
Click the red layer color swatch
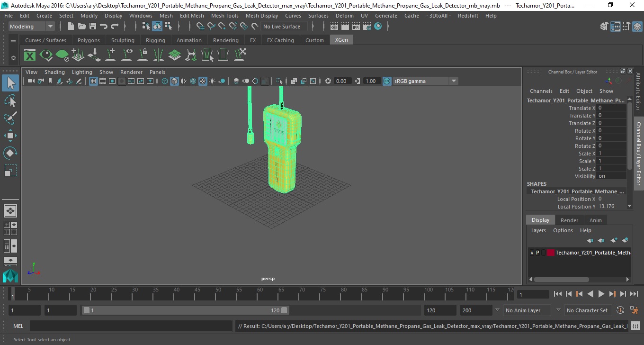point(551,253)
